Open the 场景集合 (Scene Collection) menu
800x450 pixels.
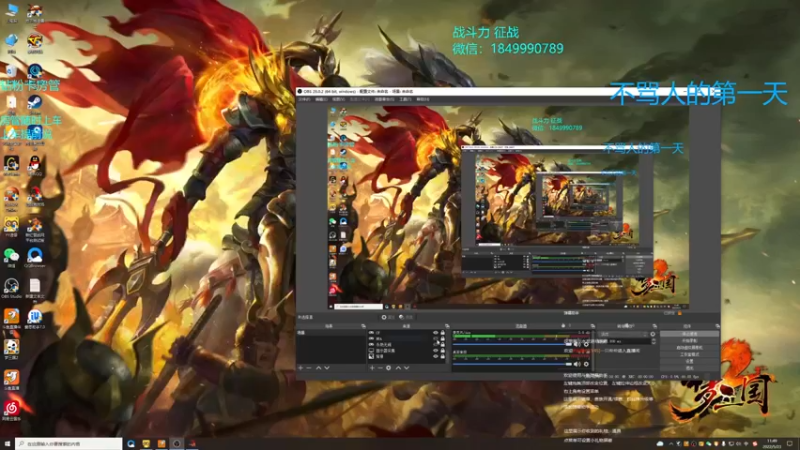point(384,99)
